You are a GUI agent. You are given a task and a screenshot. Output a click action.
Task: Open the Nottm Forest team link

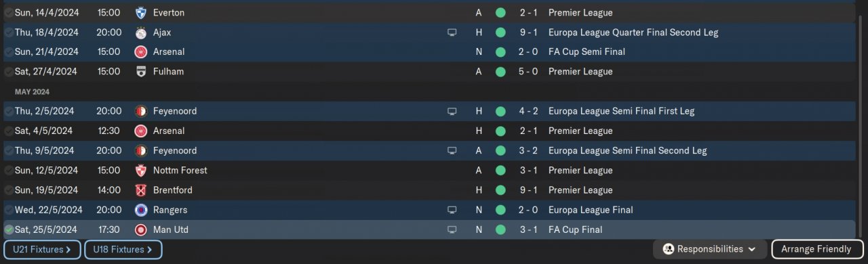(x=180, y=171)
